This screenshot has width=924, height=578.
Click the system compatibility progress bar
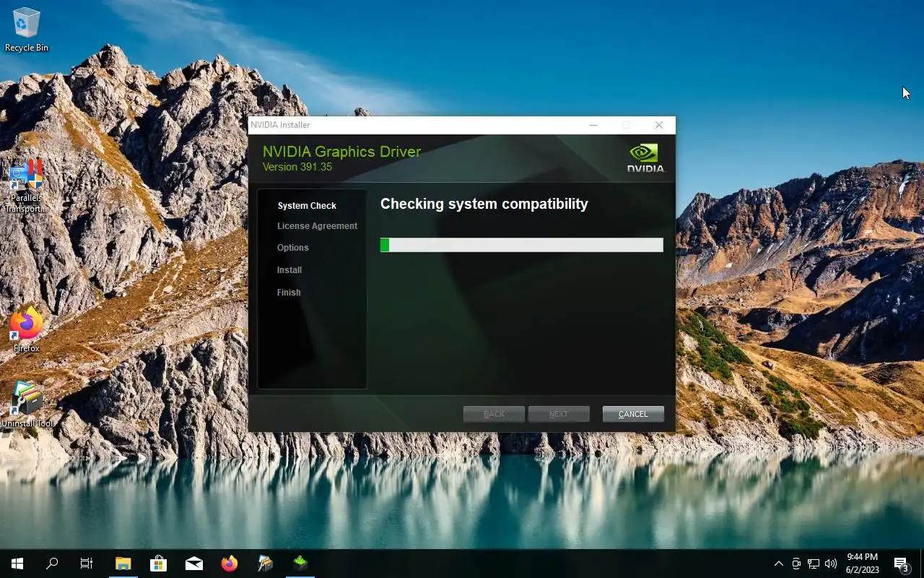click(x=521, y=245)
